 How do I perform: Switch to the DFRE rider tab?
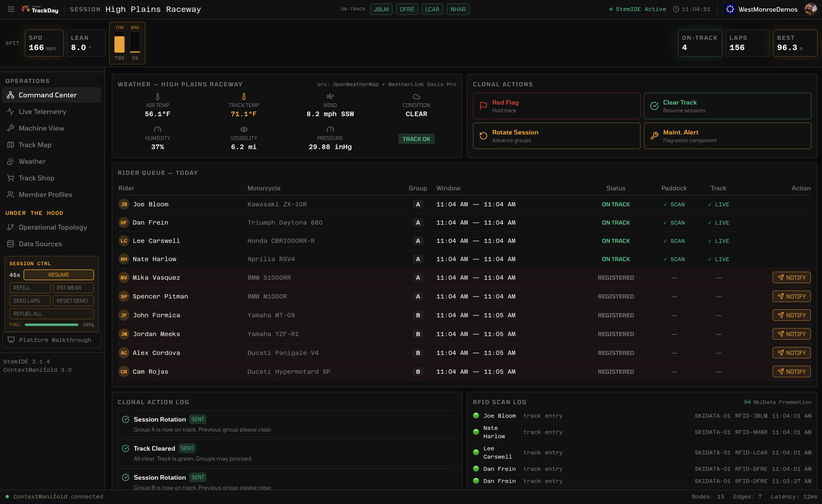[x=407, y=9]
